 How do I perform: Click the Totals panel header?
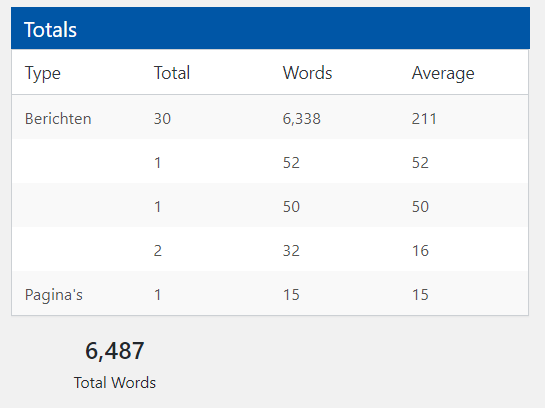point(270,28)
